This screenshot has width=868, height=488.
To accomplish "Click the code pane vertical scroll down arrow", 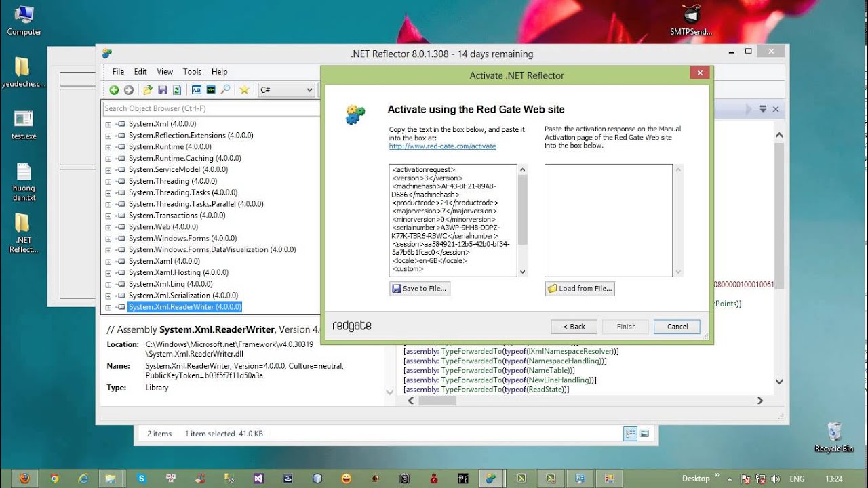I will pyautogui.click(x=779, y=382).
